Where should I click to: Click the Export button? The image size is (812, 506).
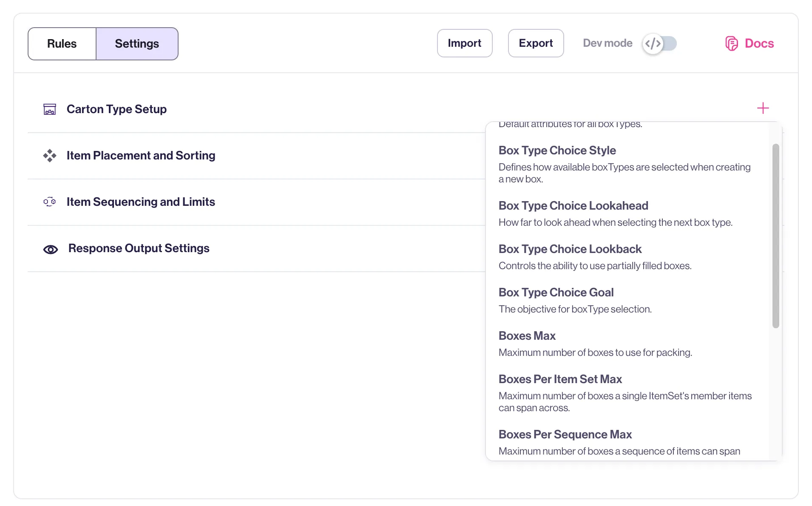click(x=536, y=43)
